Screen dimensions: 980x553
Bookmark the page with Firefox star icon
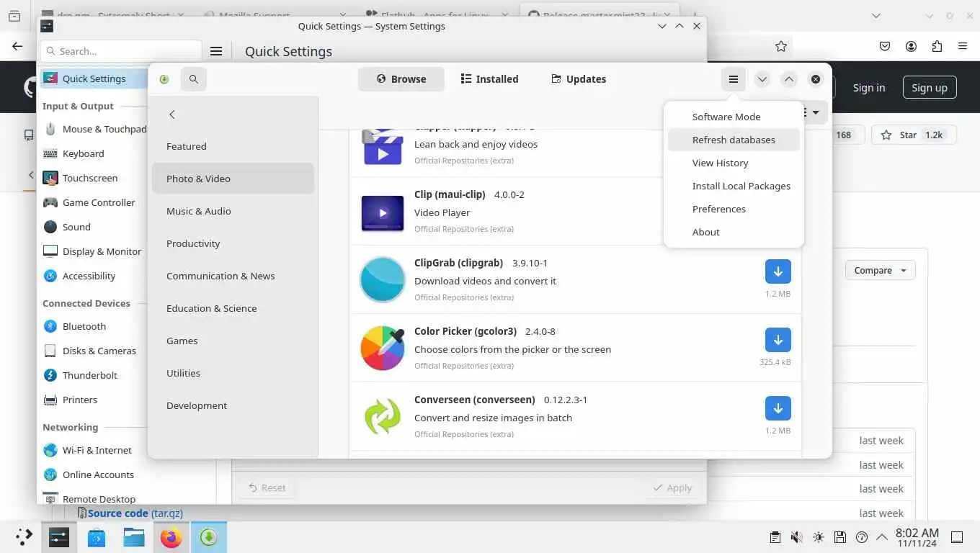pos(781,46)
